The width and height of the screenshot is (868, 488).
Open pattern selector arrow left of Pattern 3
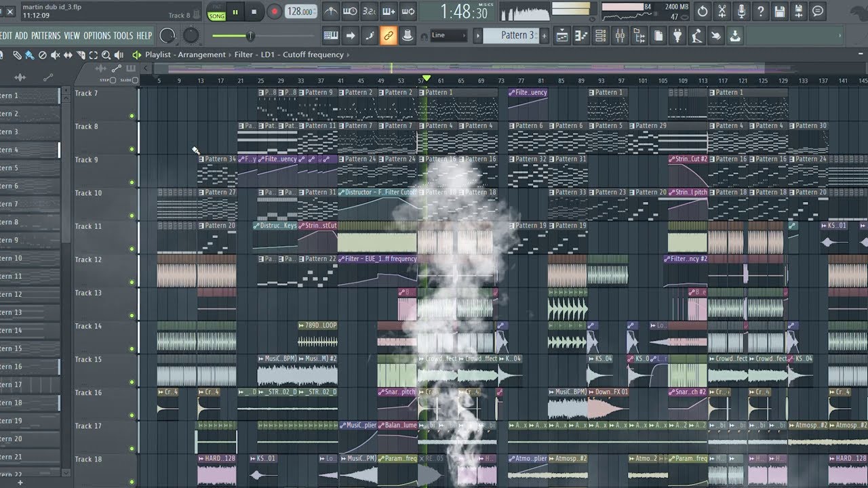coord(477,35)
